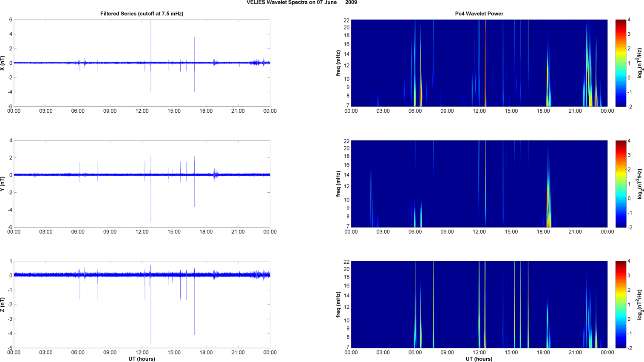644x362 pixels.
Task: Click the X component filtered time series plot
Action: coord(142,63)
